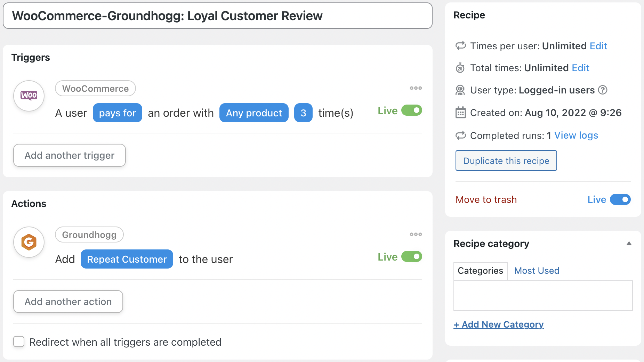Viewport: 644px width, 362px height.
Task: Edit the Total times setting
Action: coord(580,68)
